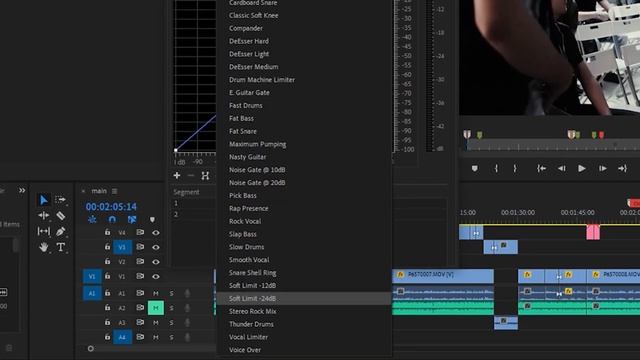Choose DeEsser Medium preset
This screenshot has height=360, width=640.
click(253, 67)
